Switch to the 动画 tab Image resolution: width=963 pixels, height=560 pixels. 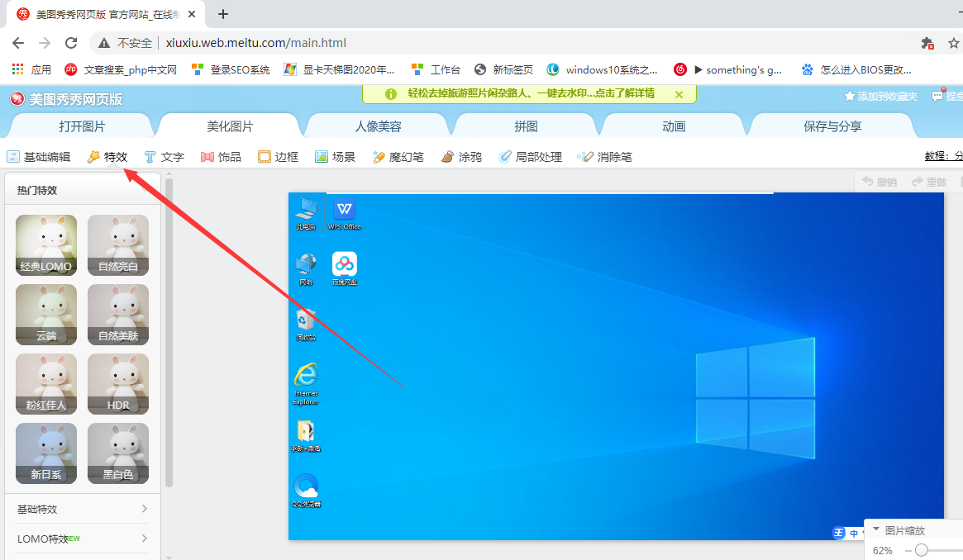(x=674, y=126)
